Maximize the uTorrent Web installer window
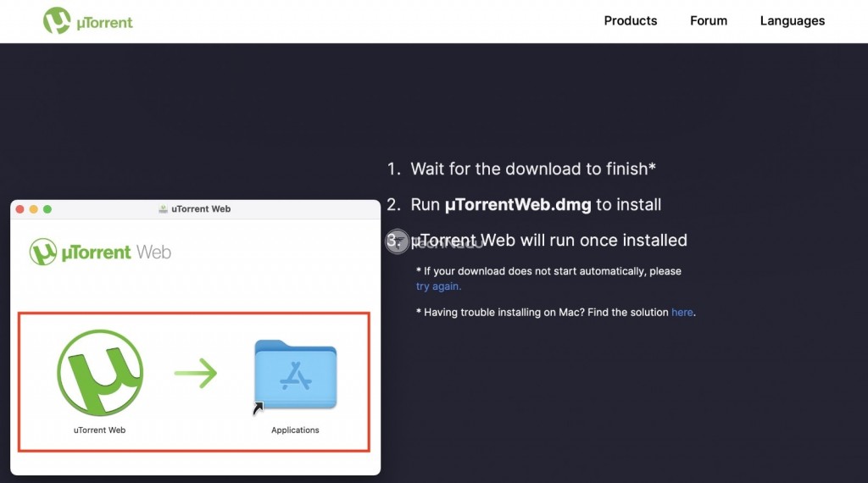 click(x=47, y=209)
